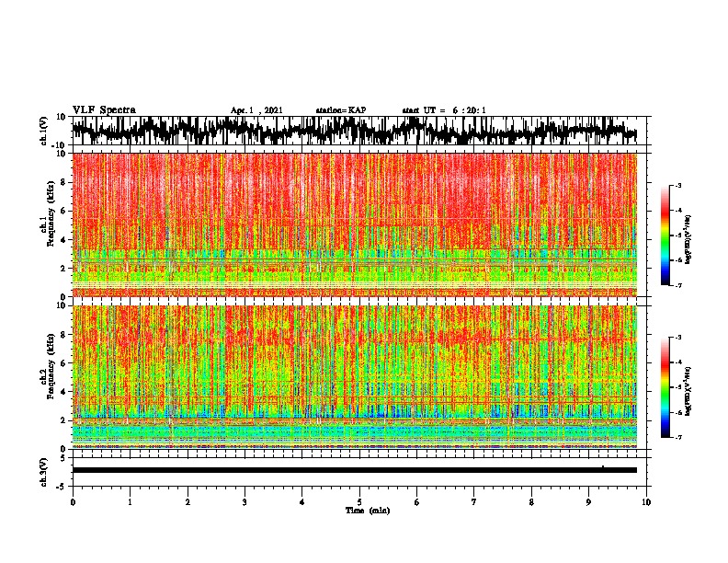The image size is (728, 563).
Task: Click the ch.2 'Frequency (kHz)' axis label
Action: coord(51,366)
